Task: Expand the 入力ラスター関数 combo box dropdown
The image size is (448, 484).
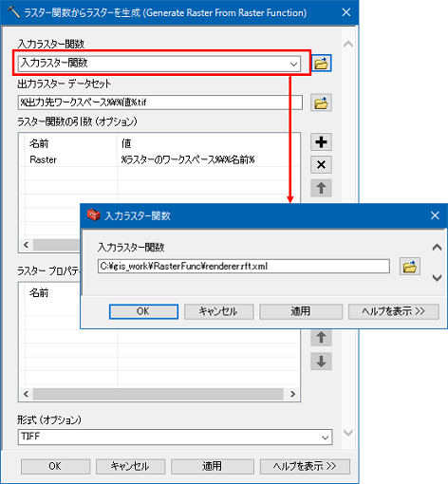Action: (x=293, y=65)
